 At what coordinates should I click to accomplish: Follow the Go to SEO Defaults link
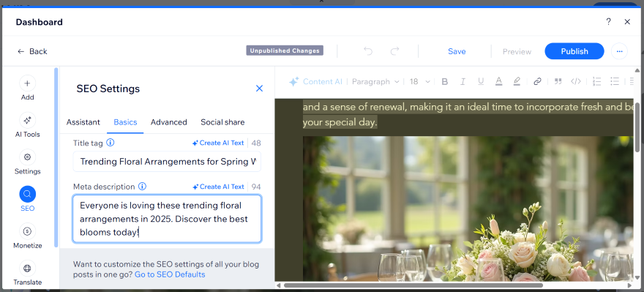[170, 274]
